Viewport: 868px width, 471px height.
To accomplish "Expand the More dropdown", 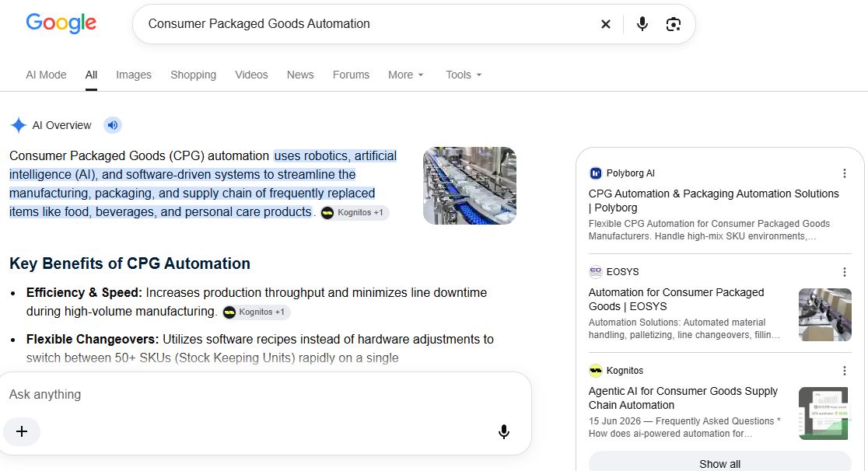I will (406, 75).
